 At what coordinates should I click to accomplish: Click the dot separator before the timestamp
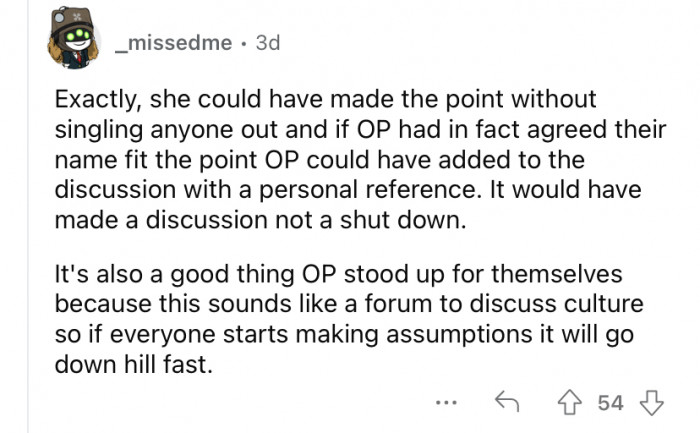pyautogui.click(x=243, y=44)
